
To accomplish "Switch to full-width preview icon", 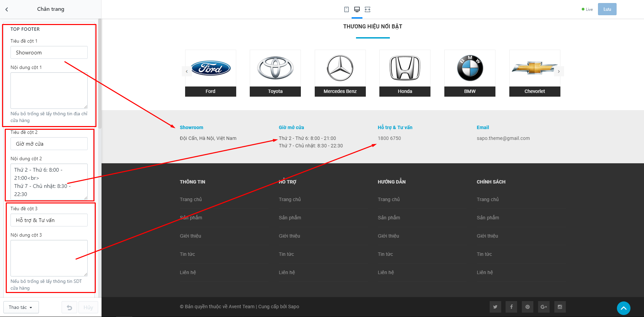I will [368, 9].
